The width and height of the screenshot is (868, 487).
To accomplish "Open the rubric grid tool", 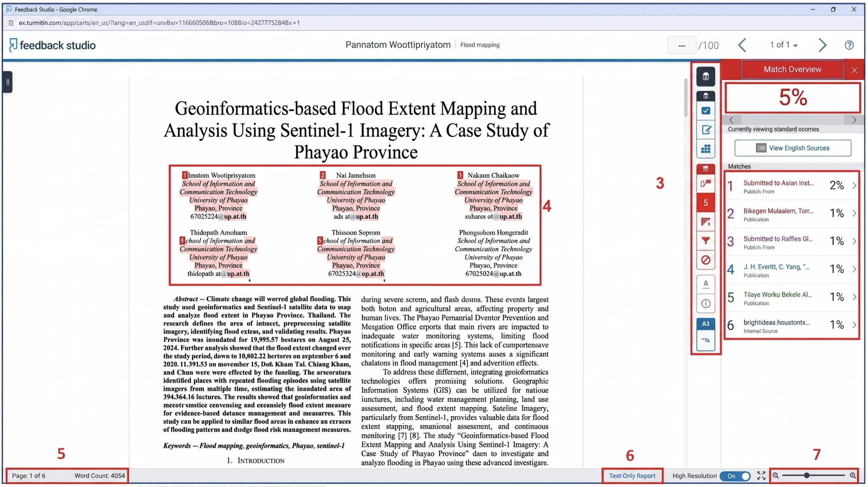I will (x=705, y=149).
